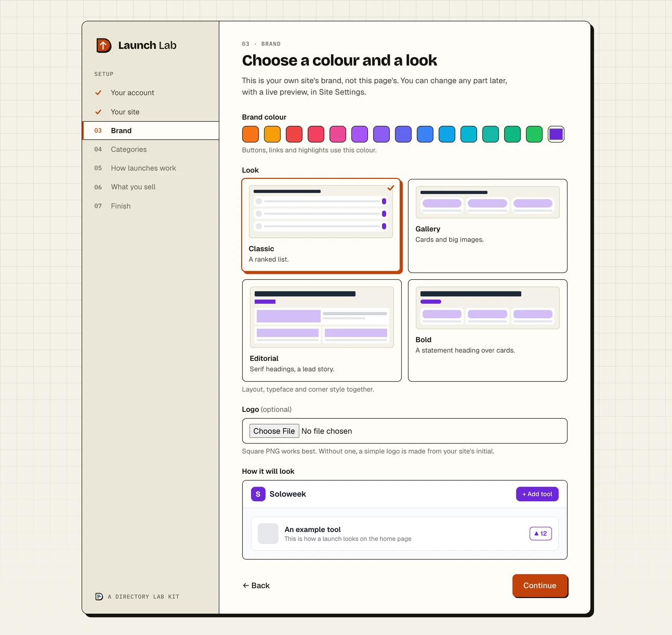Image resolution: width=672 pixels, height=635 pixels.
Task: Pick the orange brand colour swatch
Action: point(251,134)
